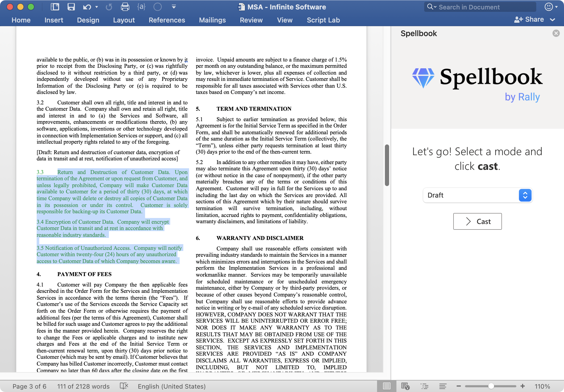Click the Undo arrow icon
This screenshot has width=564, height=392.
87,7
